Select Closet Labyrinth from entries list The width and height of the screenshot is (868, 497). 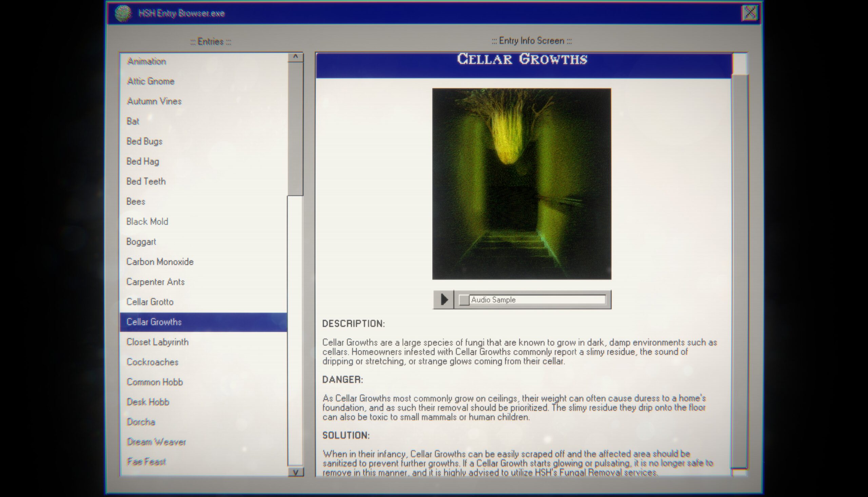pos(157,342)
